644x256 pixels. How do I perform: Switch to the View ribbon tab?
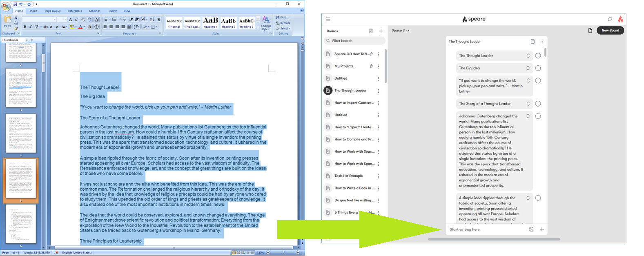coord(127,11)
